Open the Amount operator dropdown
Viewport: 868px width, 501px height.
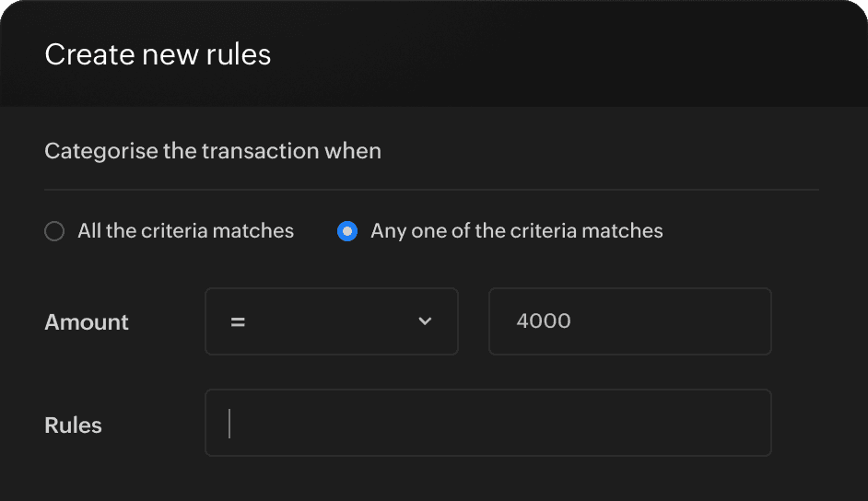[331, 321]
